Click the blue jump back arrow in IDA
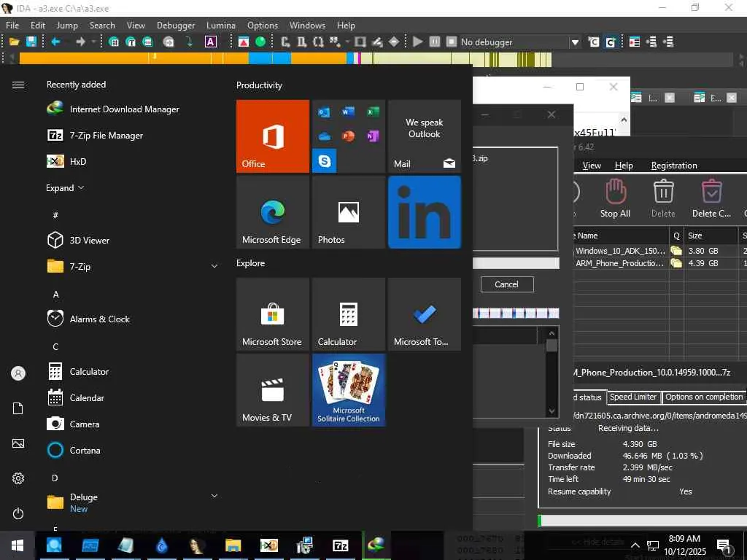 click(x=55, y=42)
